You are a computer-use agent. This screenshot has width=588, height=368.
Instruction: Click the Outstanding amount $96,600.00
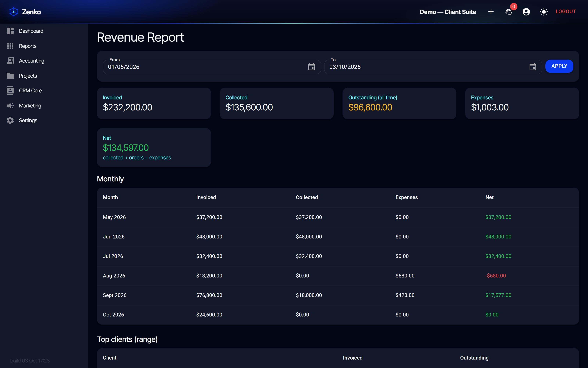click(x=370, y=107)
